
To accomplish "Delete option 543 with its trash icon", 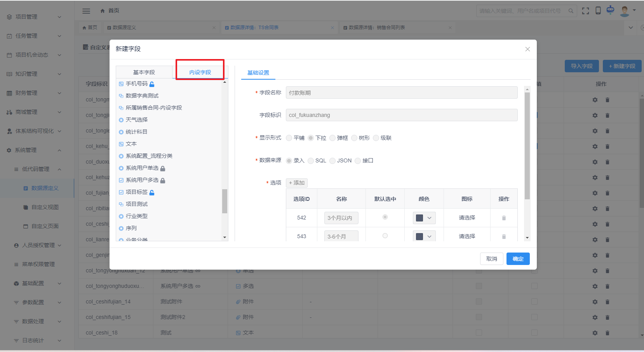I will (x=504, y=237).
